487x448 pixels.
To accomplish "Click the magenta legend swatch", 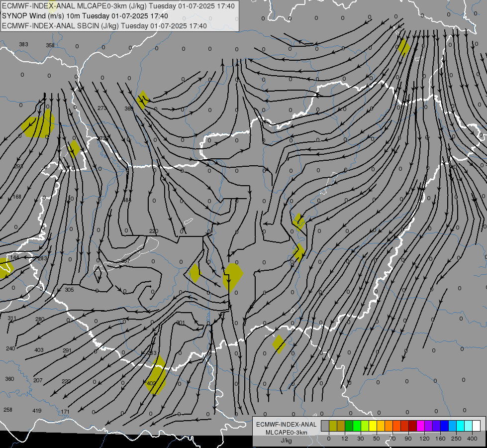I will tap(420, 426).
